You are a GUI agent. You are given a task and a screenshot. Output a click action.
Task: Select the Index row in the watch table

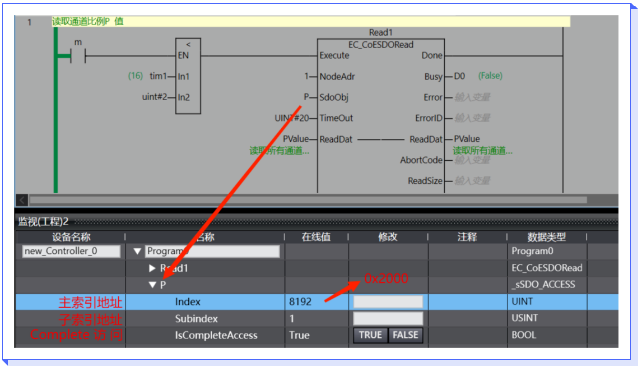317,302
